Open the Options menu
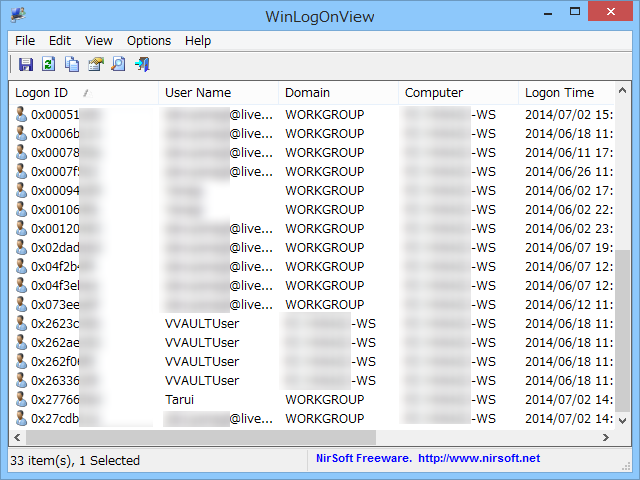Screen dimensions: 640x480 click(149, 41)
